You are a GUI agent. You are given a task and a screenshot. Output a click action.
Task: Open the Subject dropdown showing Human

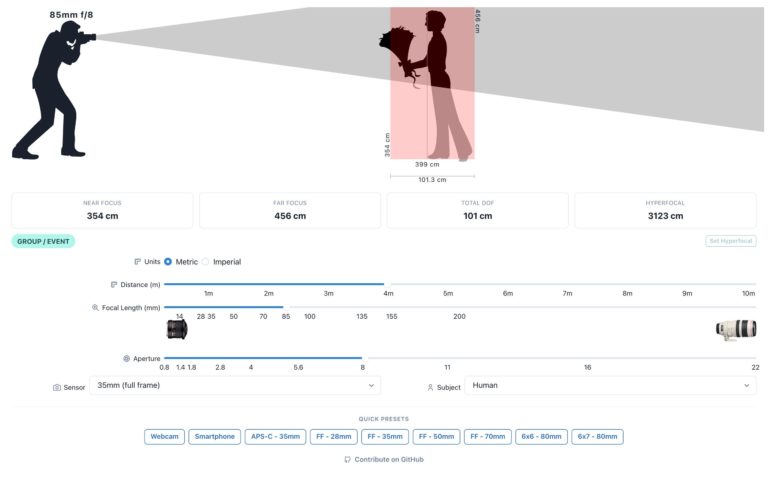pos(610,385)
